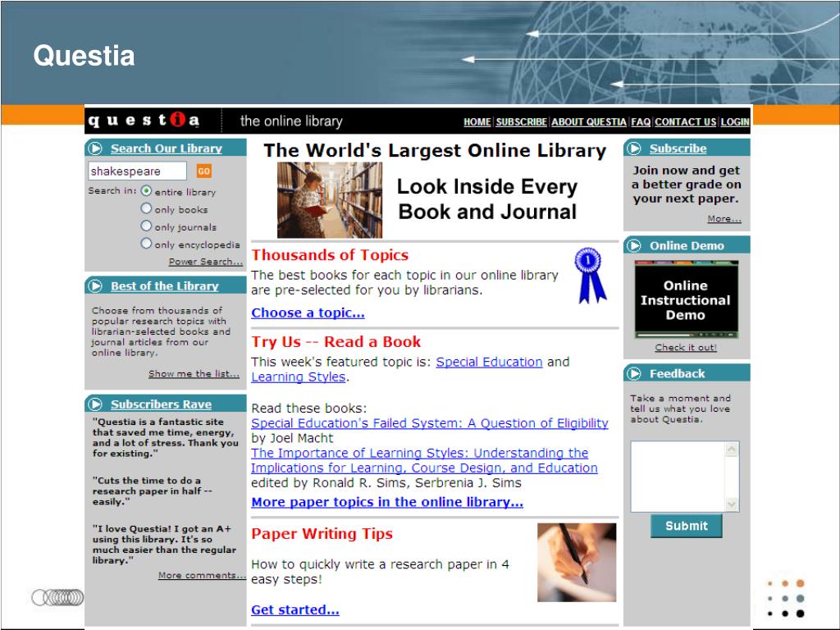
Task: Click the Online Instructional Demo thumbnail
Action: pos(687,299)
